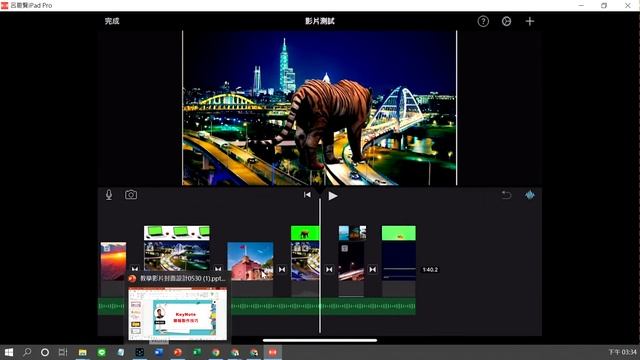Select the night city highway clip
This screenshot has height=360, width=640.
tap(177, 256)
